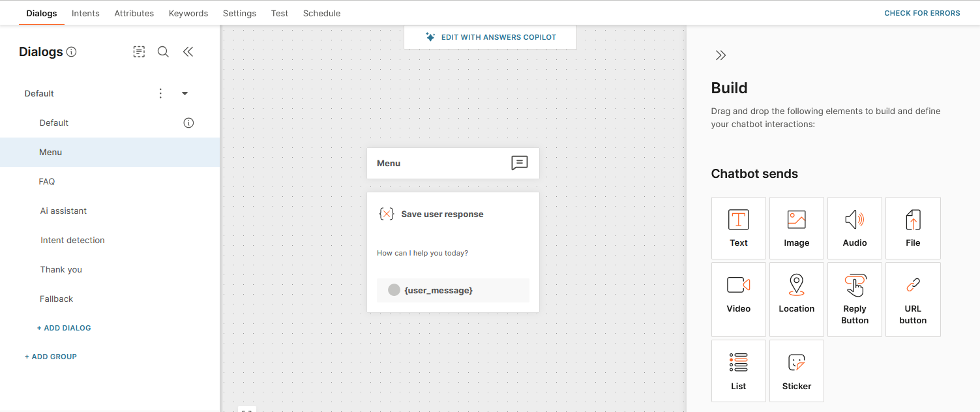
Task: Click the info icon on Default dialog row
Action: click(x=188, y=123)
